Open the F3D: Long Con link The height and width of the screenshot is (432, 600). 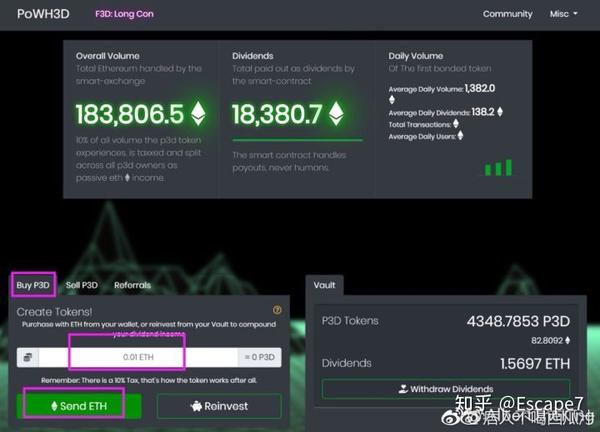[124, 14]
